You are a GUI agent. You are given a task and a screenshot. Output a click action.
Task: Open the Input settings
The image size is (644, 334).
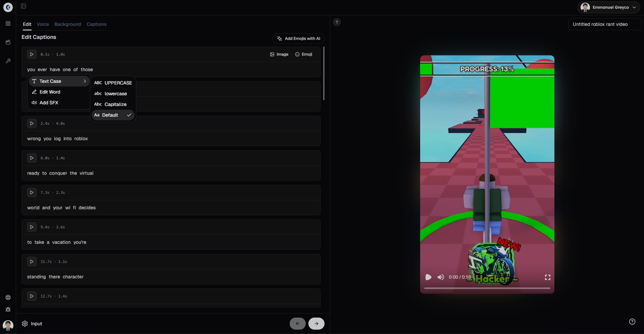click(32, 324)
